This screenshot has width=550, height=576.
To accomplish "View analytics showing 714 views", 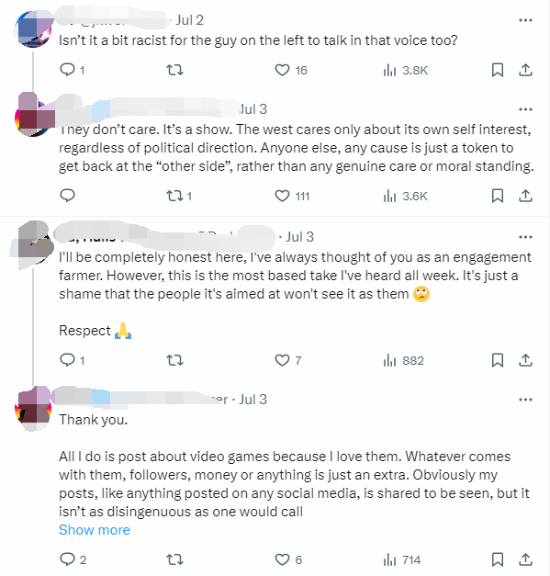I will click(x=402, y=560).
